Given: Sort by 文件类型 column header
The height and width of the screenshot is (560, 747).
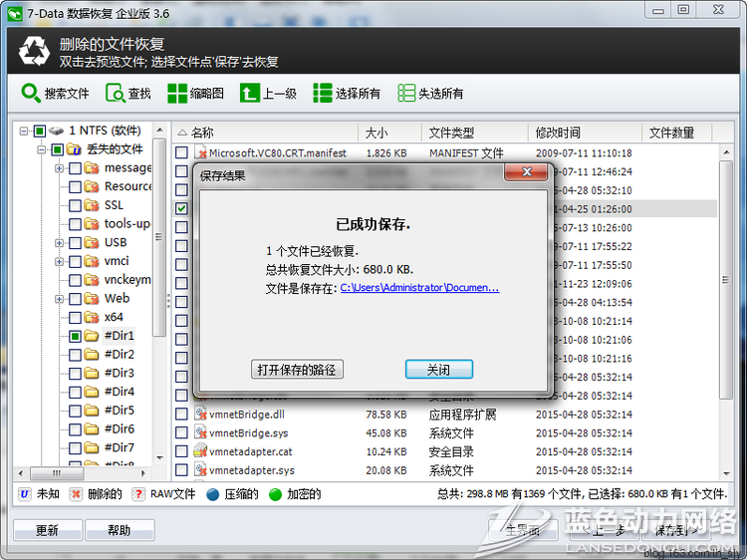Looking at the screenshot, I should pos(451,133).
